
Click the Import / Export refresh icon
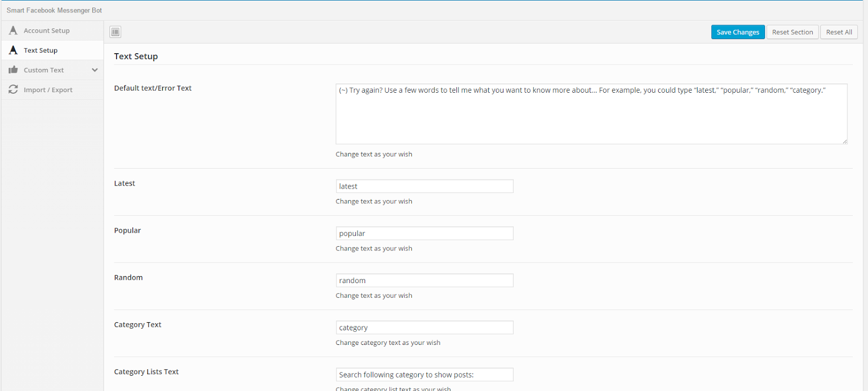(x=14, y=89)
